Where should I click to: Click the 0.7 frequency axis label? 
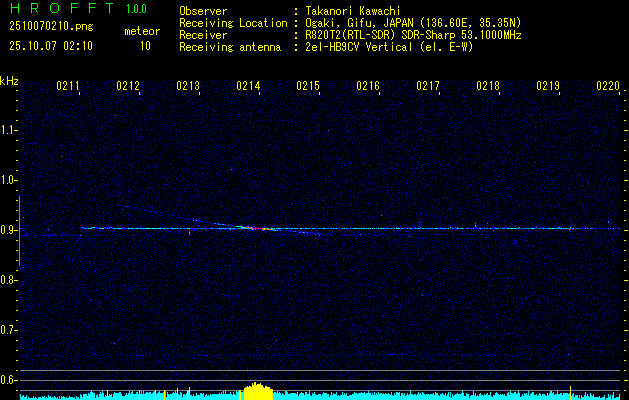pyautogui.click(x=9, y=330)
